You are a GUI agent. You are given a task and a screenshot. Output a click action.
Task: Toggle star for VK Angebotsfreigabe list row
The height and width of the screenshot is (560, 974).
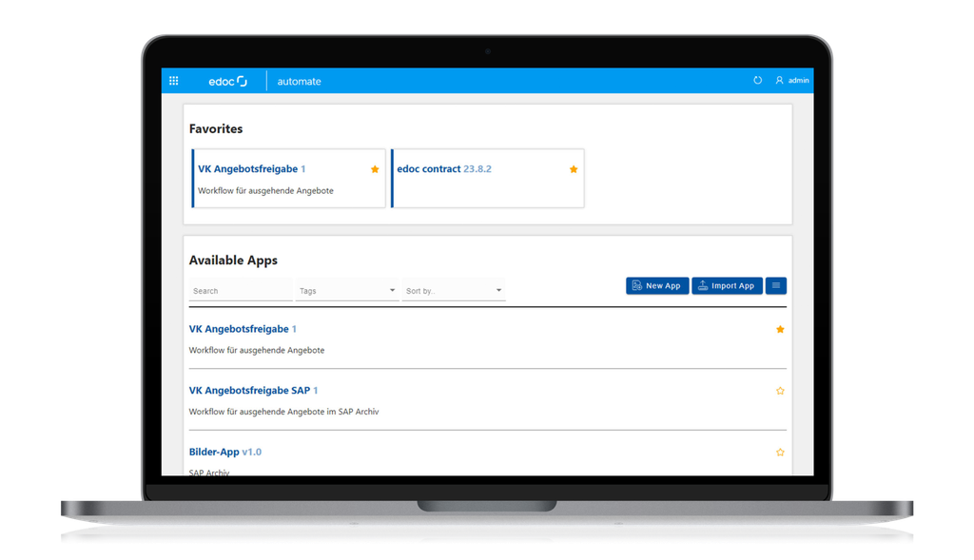pyautogui.click(x=780, y=329)
